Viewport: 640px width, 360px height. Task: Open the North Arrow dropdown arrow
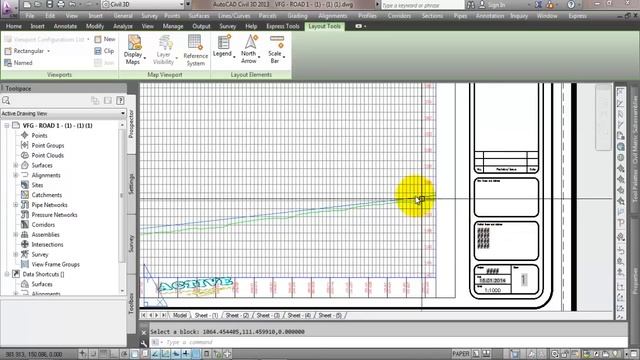(259, 56)
